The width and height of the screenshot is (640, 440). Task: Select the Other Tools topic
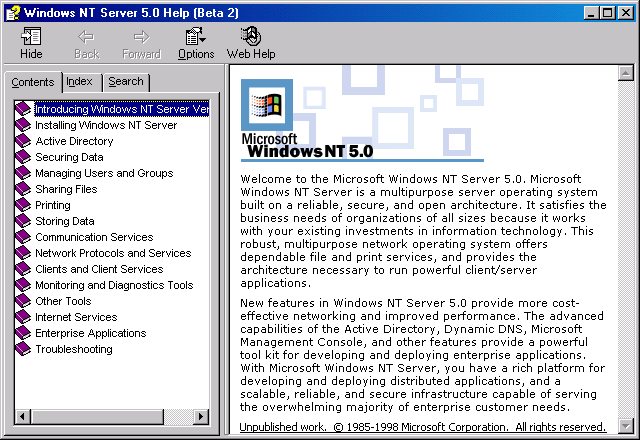[x=63, y=301]
